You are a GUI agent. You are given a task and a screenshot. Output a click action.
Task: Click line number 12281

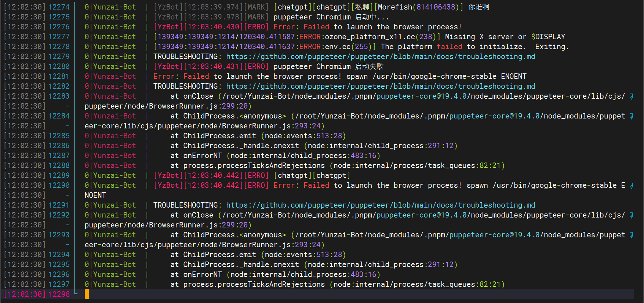click(x=59, y=76)
